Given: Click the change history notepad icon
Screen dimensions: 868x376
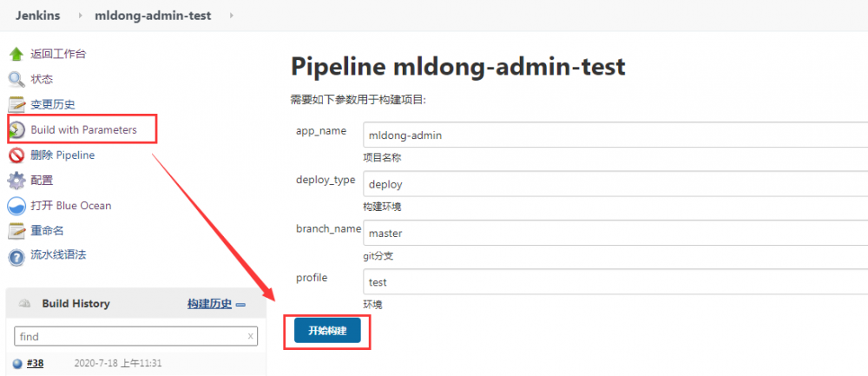Looking at the screenshot, I should pyautogui.click(x=16, y=105).
